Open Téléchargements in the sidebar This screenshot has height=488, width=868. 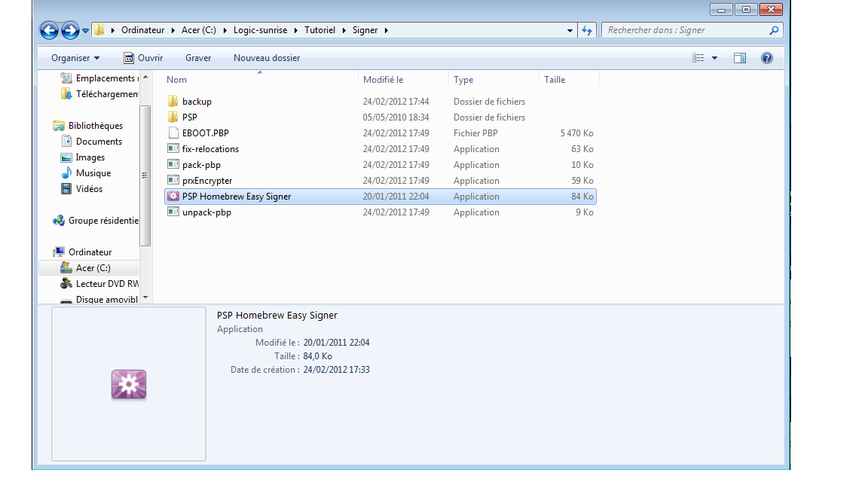[99, 94]
